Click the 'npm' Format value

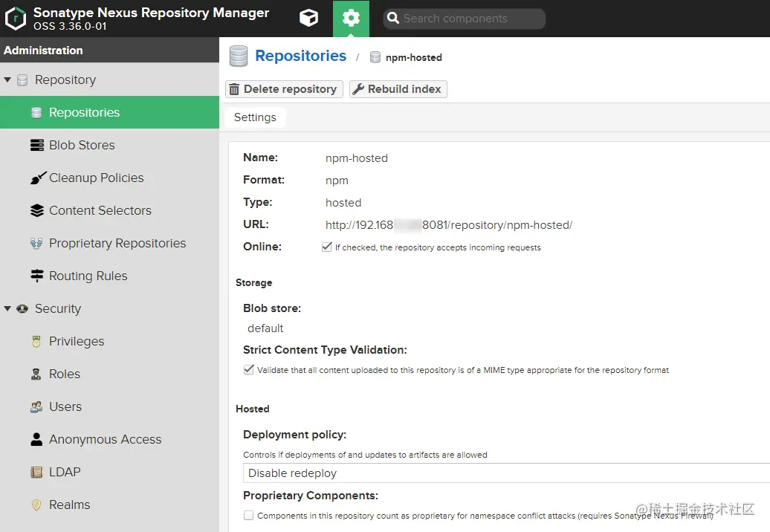337,181
